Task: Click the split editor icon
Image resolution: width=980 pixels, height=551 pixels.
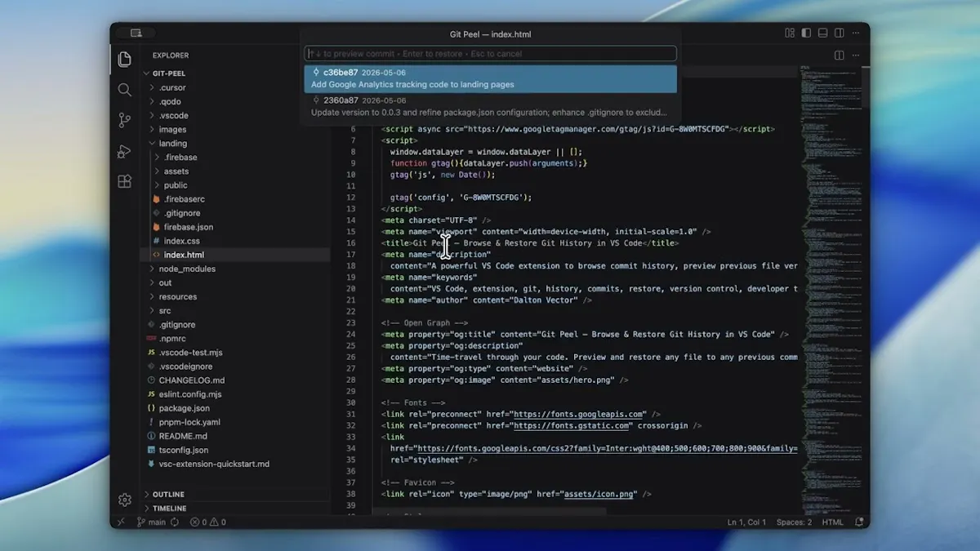Action: pos(839,56)
